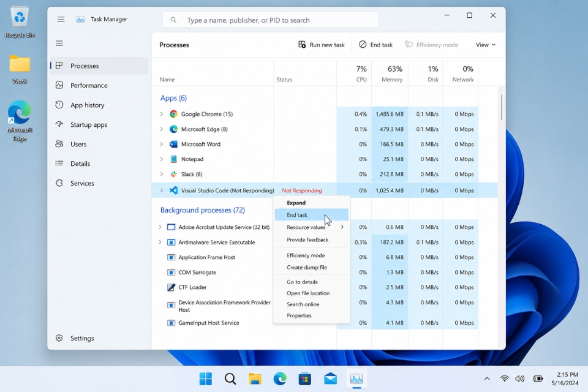This screenshot has height=392, width=588.
Task: Expand the Google Chrome process group
Action: (x=162, y=114)
